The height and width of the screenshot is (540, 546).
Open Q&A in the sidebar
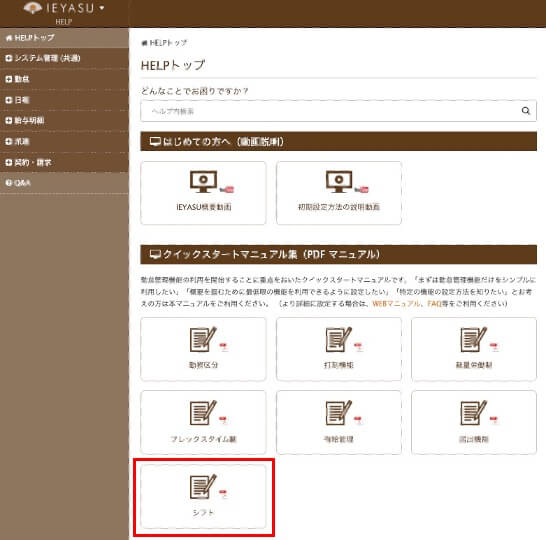pyautogui.click(x=64, y=183)
